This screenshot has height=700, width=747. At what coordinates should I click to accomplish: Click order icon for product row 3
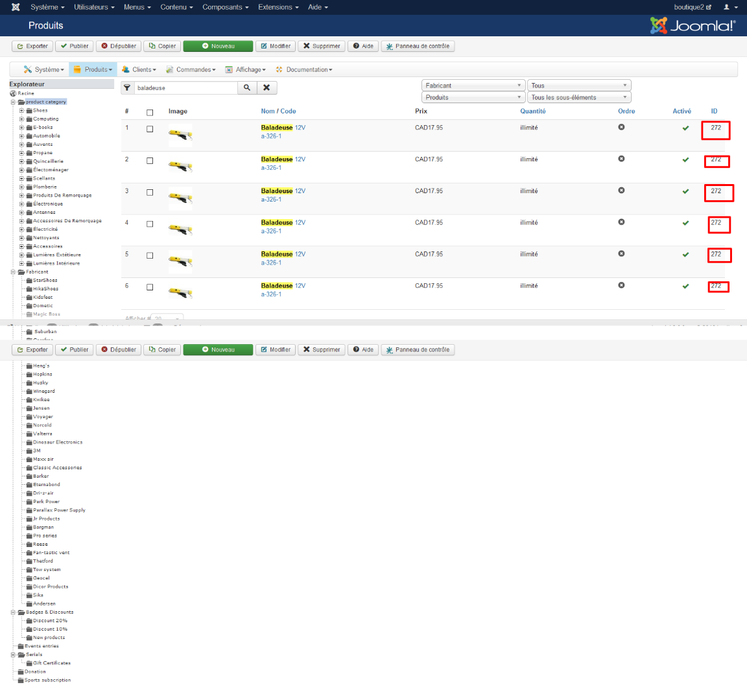click(621, 191)
